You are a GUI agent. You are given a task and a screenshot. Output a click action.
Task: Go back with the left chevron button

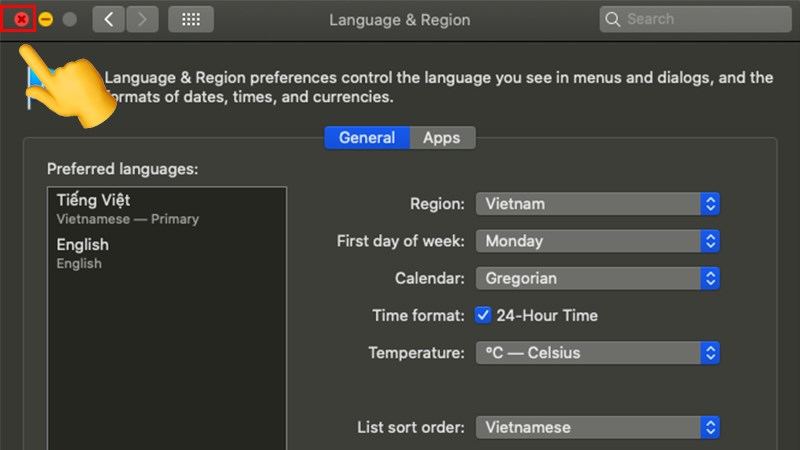click(108, 19)
